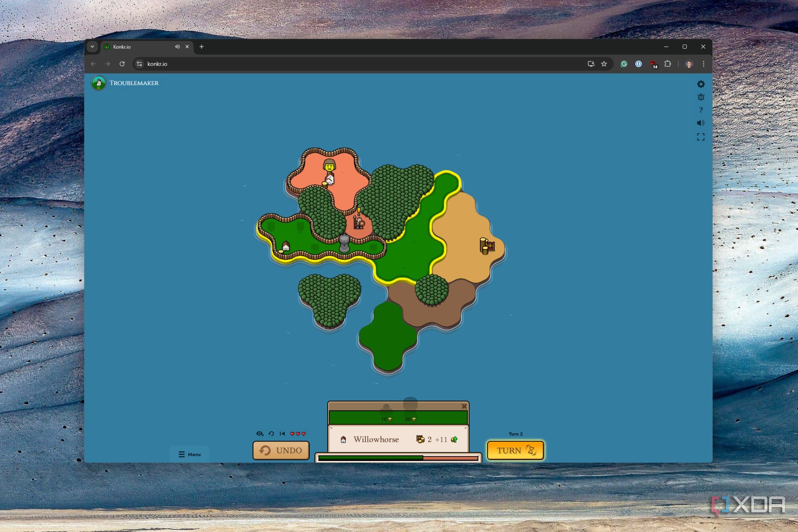
Task: Click the green income arrow icon
Action: coord(454,439)
